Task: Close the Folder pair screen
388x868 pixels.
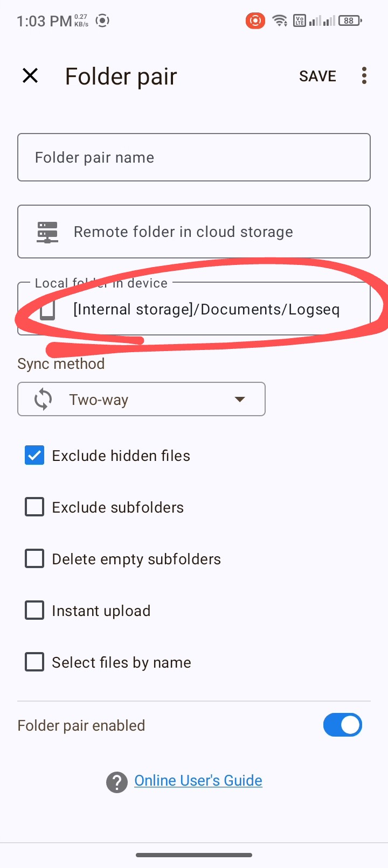Action: [x=31, y=76]
